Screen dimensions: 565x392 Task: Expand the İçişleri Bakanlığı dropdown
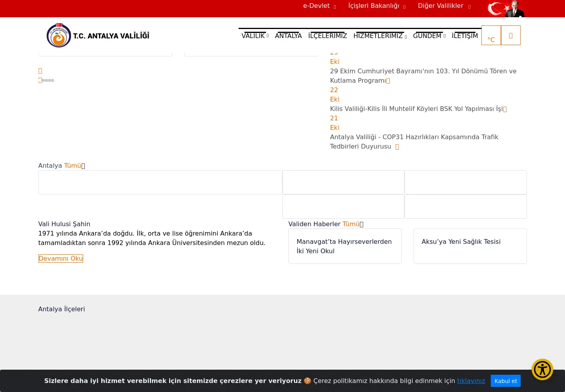pyautogui.click(x=377, y=6)
